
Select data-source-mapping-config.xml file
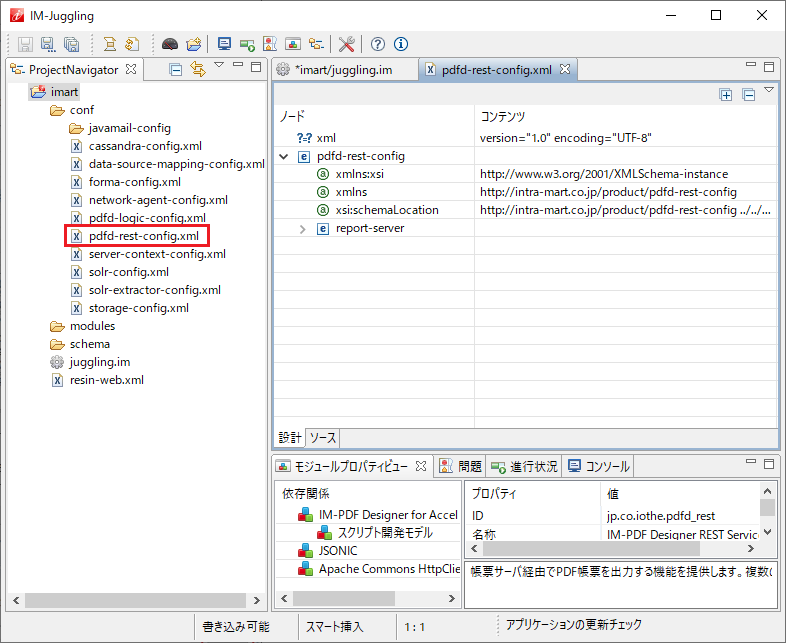point(167,164)
